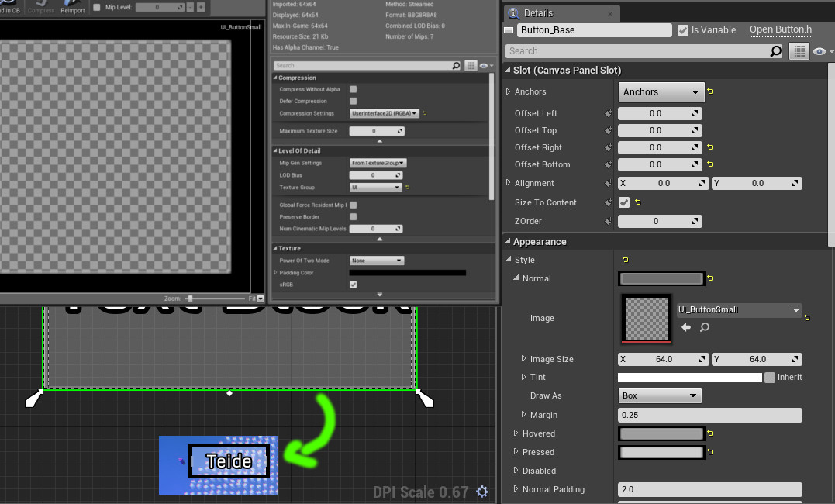Viewport: 835px width, 504px height.
Task: Reset Anchors to default with yellow arrow
Action: 710,91
